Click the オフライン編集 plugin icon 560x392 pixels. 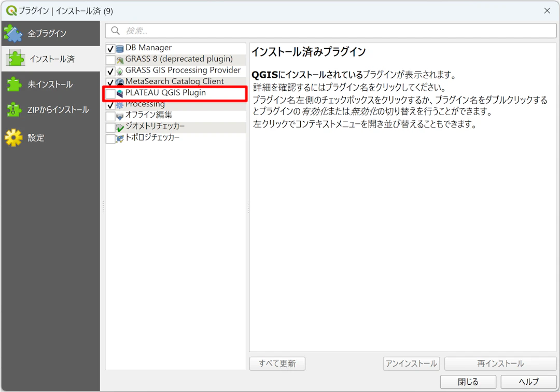point(120,116)
